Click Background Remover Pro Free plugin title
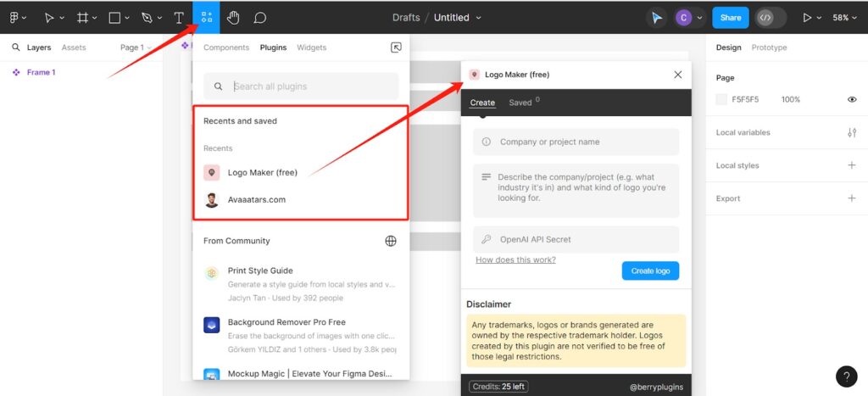The height and width of the screenshot is (396, 868). point(287,322)
